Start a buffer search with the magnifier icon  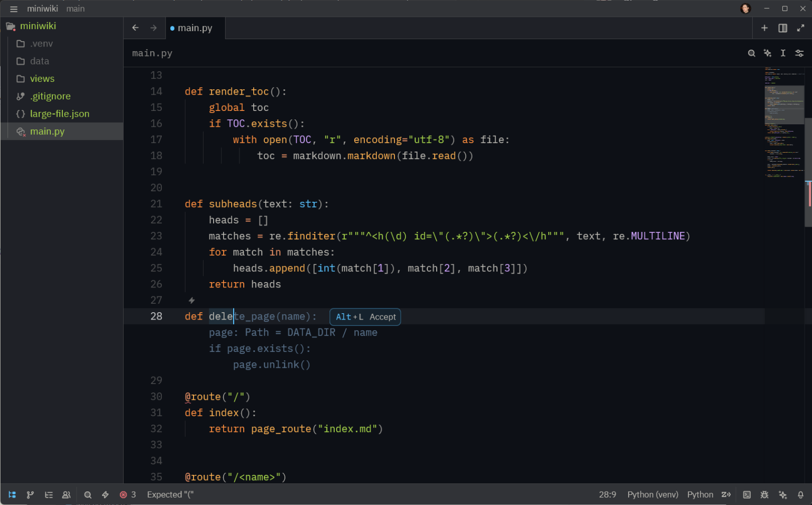click(x=752, y=53)
